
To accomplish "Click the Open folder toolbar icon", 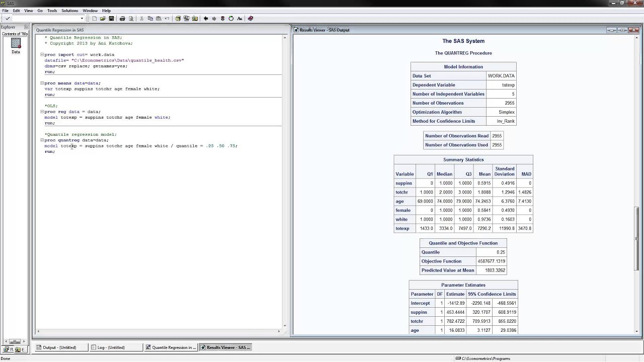I will coord(103,19).
